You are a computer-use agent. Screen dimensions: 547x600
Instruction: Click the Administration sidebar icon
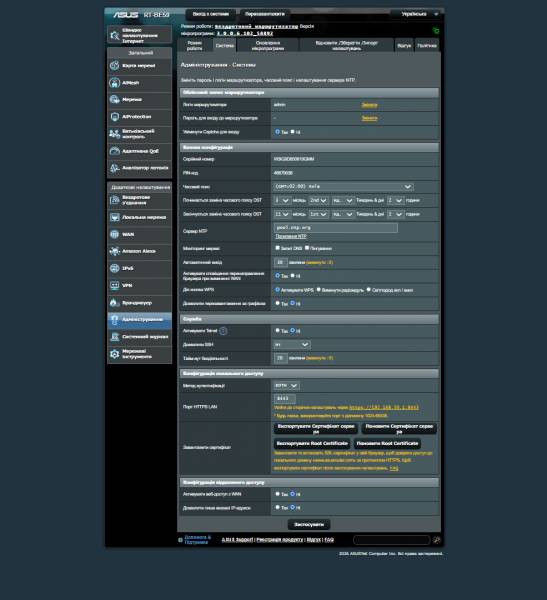[x=114, y=320]
